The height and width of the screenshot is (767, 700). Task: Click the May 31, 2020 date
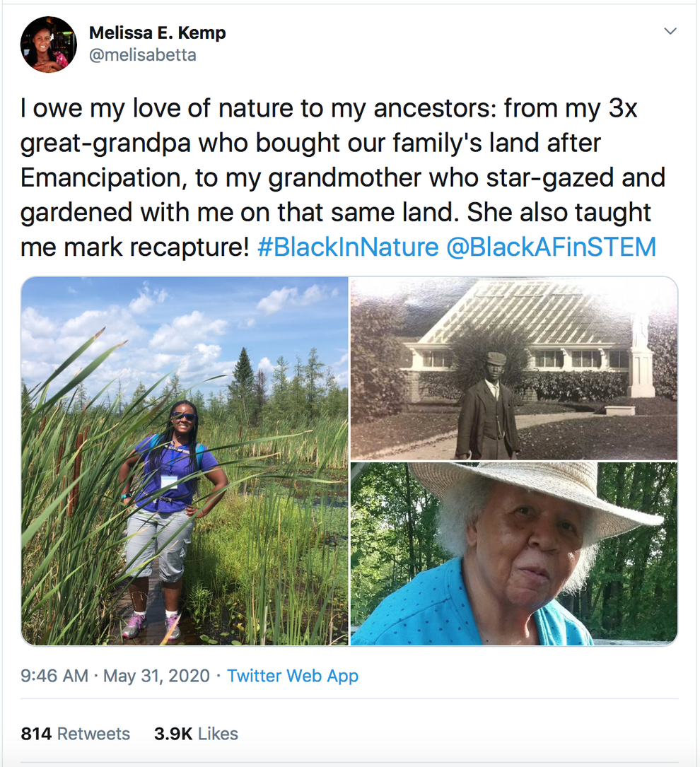coord(157,676)
